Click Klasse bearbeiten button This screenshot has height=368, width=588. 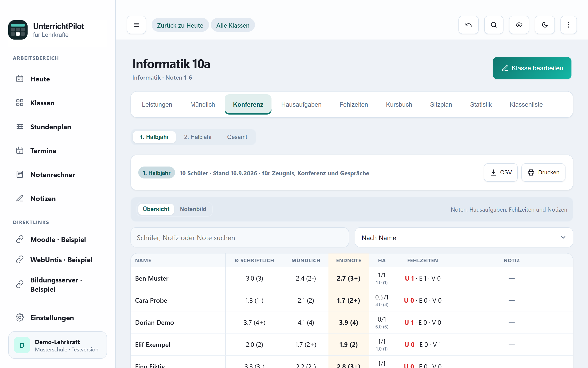tap(532, 68)
